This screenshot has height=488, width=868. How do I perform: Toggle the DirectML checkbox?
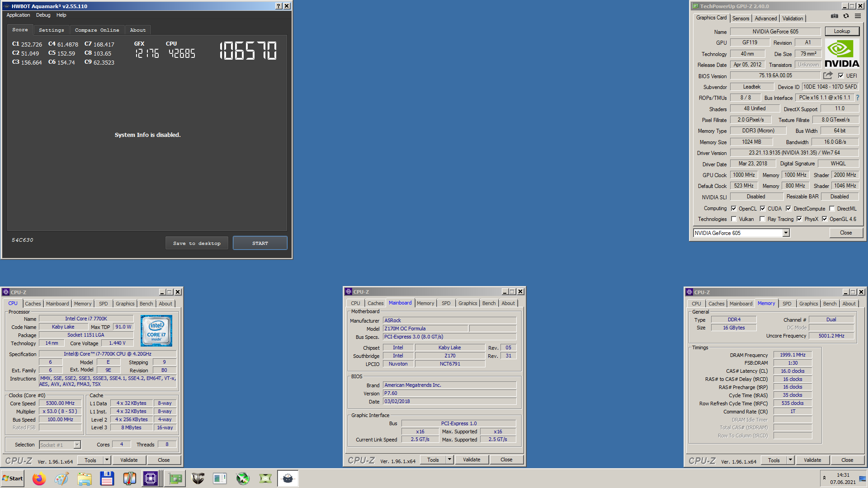[832, 208]
